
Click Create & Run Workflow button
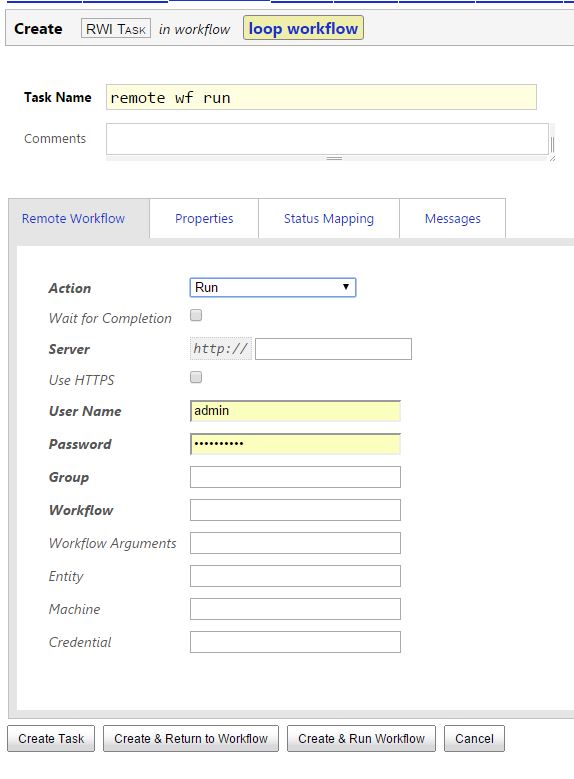361,739
